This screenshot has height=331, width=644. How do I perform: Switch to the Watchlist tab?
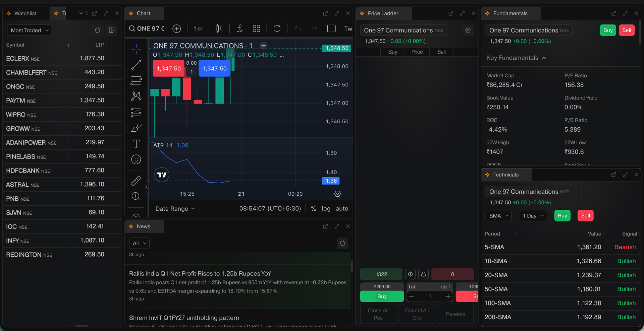pyautogui.click(x=25, y=13)
